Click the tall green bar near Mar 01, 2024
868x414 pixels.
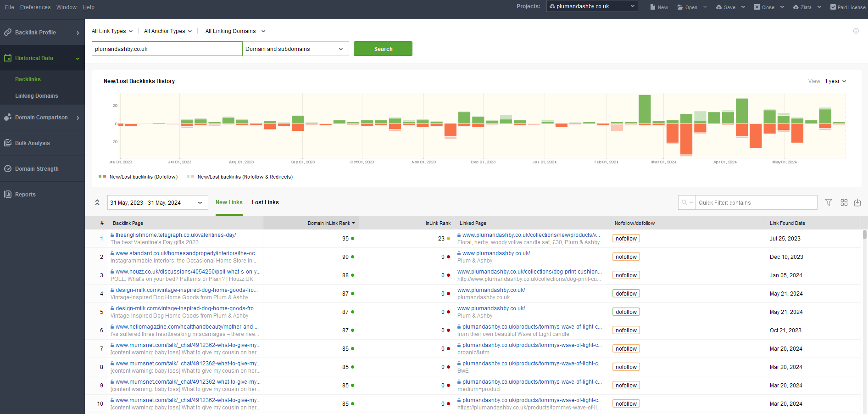(645, 109)
